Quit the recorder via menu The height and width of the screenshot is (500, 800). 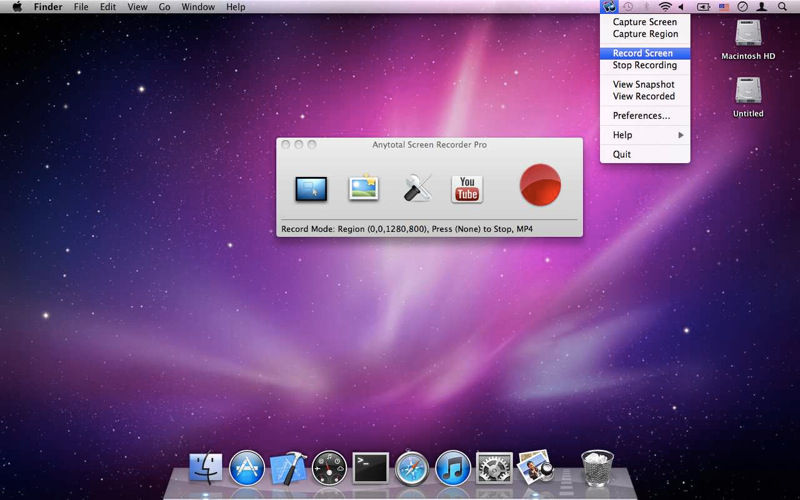[x=645, y=154]
